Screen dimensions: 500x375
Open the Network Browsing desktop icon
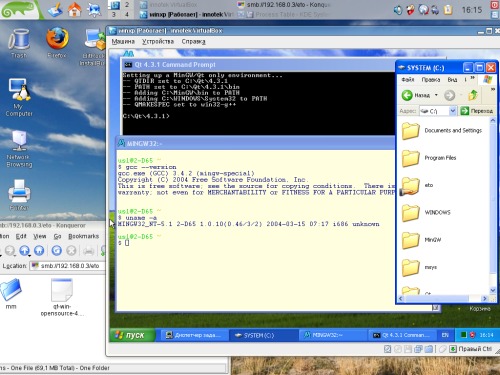[19, 149]
